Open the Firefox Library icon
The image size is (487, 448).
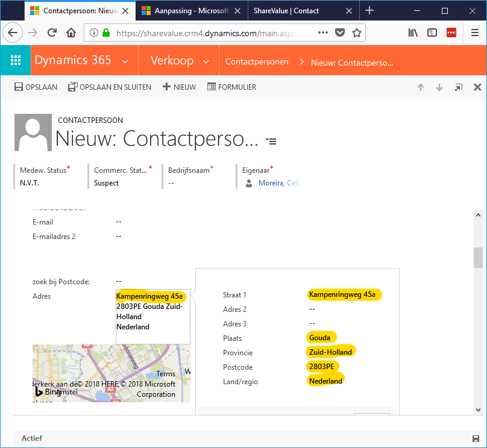[x=413, y=33]
